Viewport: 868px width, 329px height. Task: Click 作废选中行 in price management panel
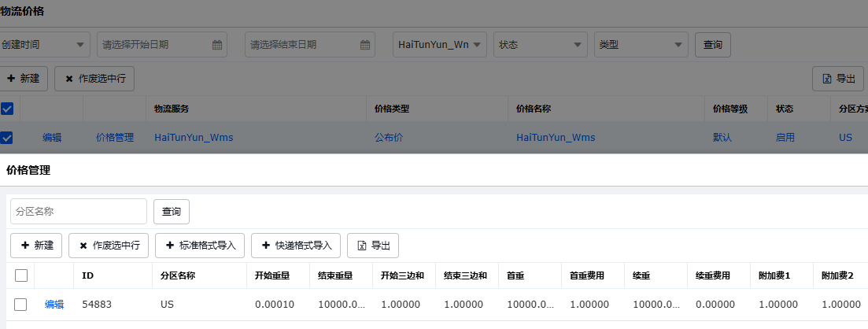click(109, 246)
